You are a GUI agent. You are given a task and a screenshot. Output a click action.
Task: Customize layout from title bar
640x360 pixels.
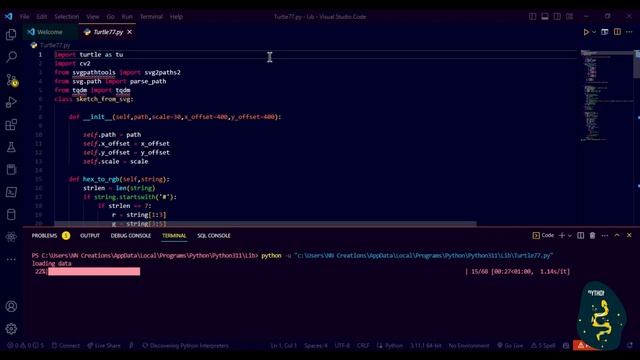[569, 16]
